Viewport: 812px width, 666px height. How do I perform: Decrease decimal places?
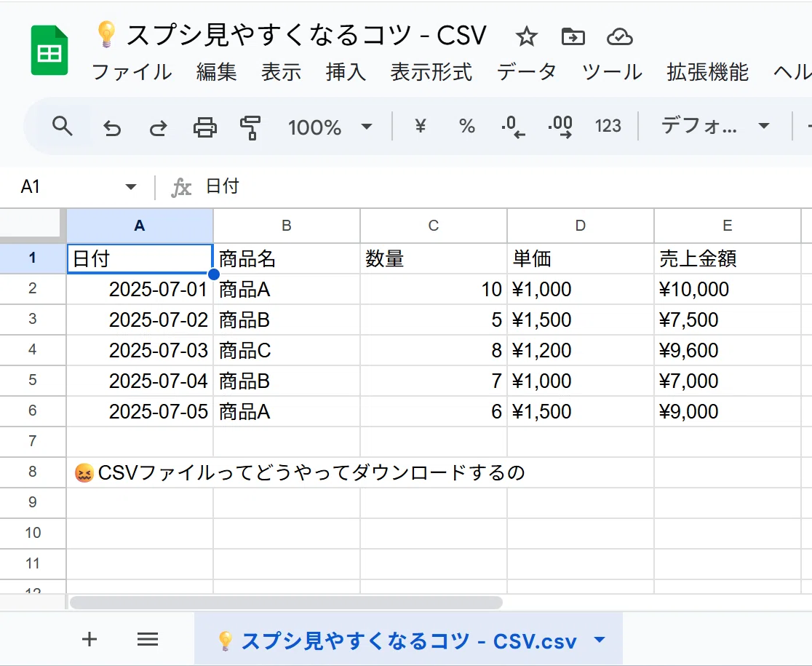(x=513, y=127)
